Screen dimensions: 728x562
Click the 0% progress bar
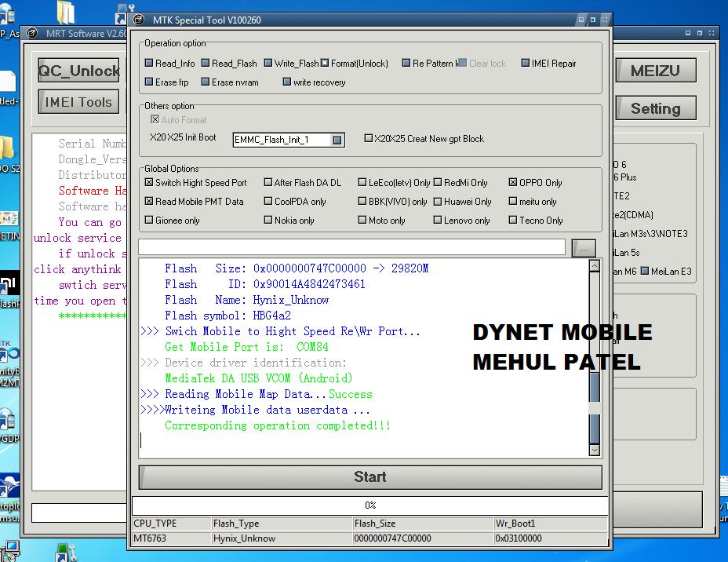370,505
